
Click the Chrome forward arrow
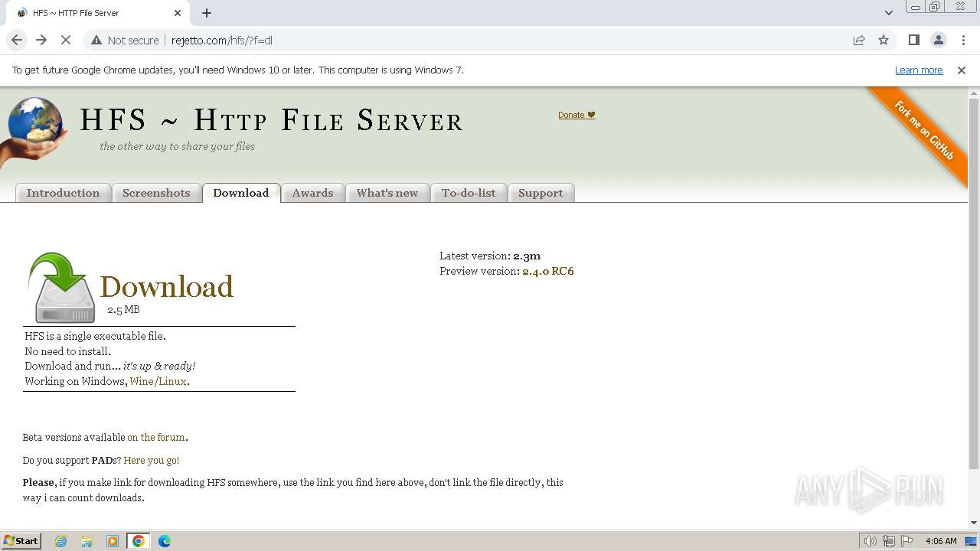[x=41, y=41]
